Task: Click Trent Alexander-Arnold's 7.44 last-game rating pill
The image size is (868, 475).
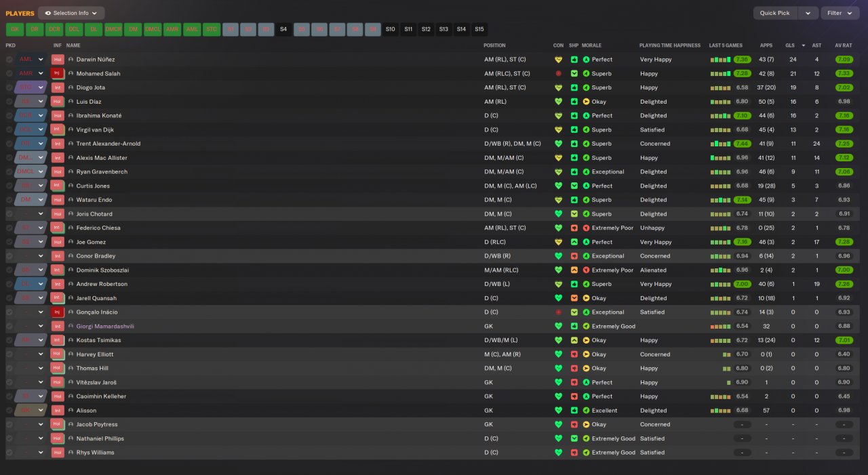Action: (742, 144)
